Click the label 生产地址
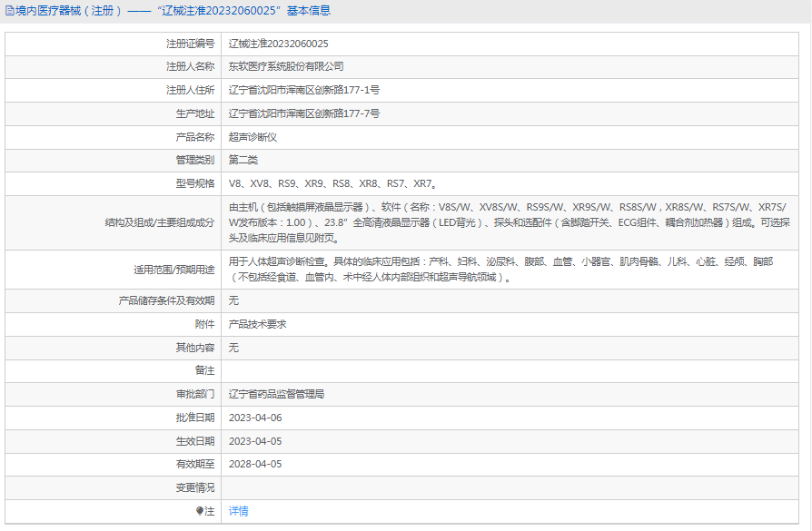This screenshot has width=812, height=531. [x=194, y=113]
